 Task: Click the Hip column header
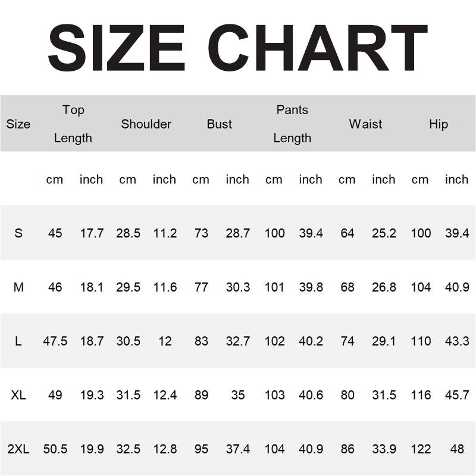point(438,124)
